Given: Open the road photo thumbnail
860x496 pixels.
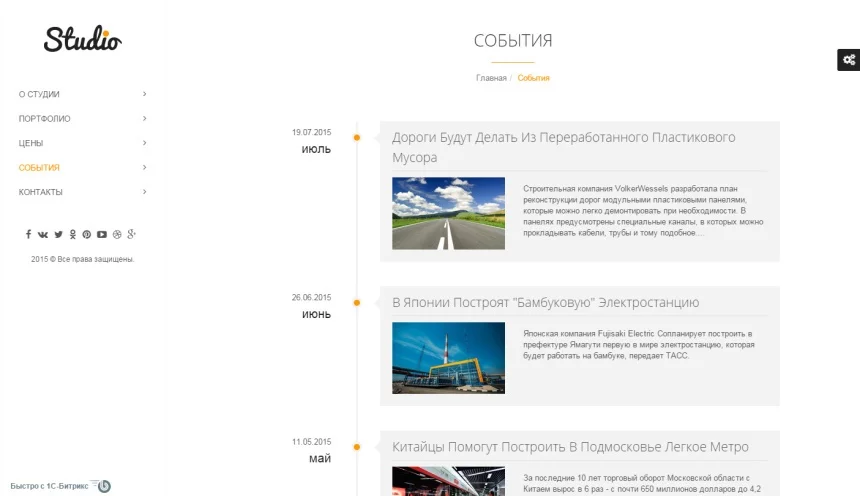Looking at the screenshot, I should tap(449, 213).
